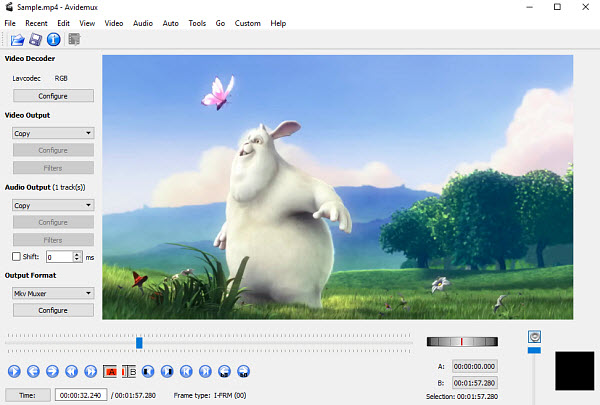The image size is (600, 405).
Task: Click Configure under Output Format
Action: pos(53,310)
